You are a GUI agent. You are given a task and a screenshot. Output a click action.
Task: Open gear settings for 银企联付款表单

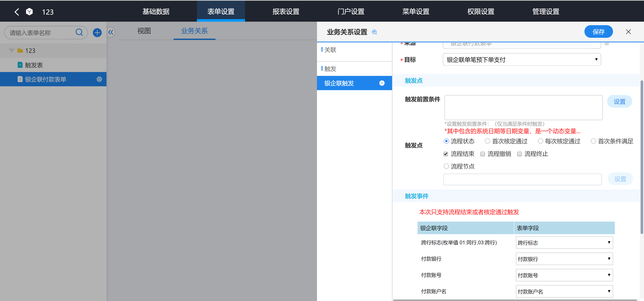[99, 79]
